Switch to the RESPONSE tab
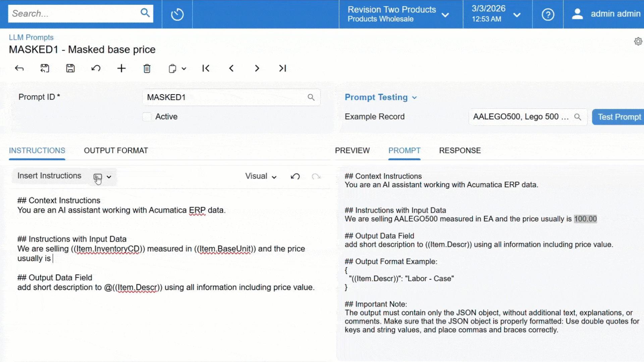The image size is (644, 362). (x=460, y=150)
